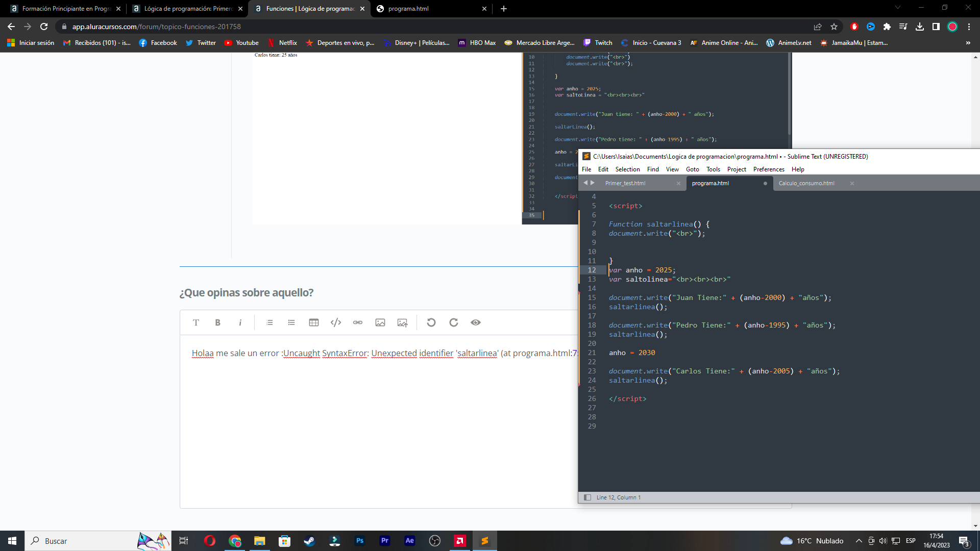The height and width of the screenshot is (551, 980).
Task: Toggle italic formatting in forum editor
Action: click(240, 322)
